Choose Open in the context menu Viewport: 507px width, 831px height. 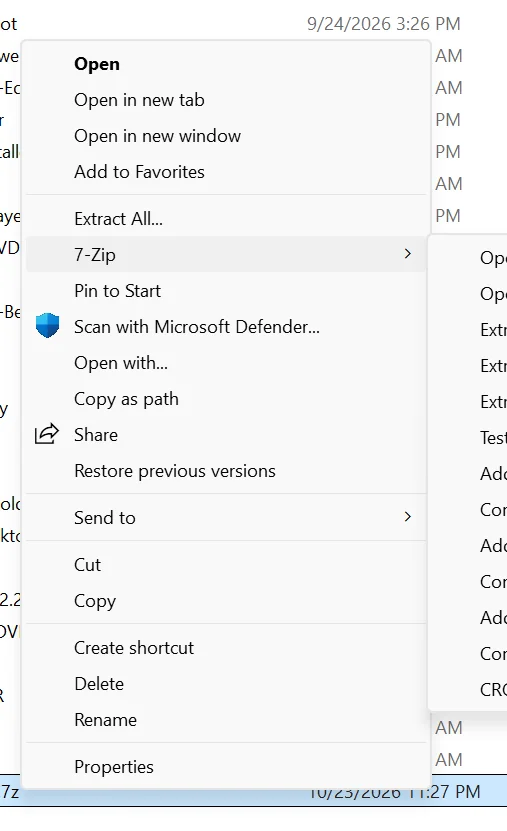(x=226, y=64)
